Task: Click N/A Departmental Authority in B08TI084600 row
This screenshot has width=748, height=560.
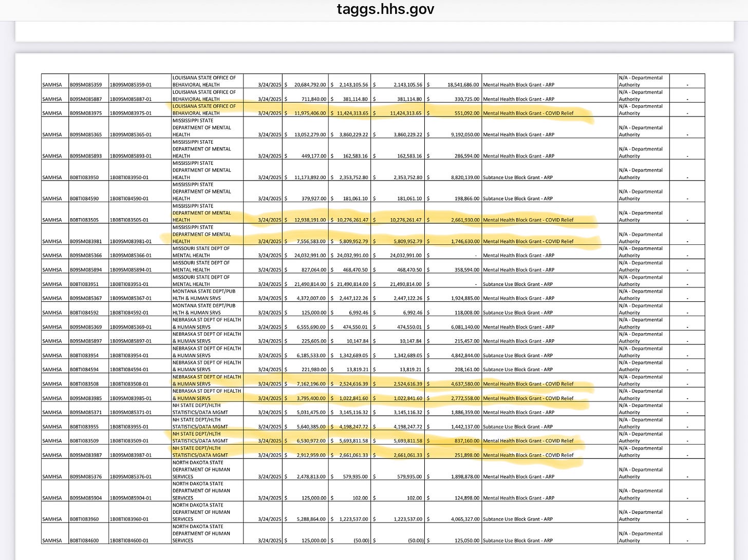Action: pos(641,537)
